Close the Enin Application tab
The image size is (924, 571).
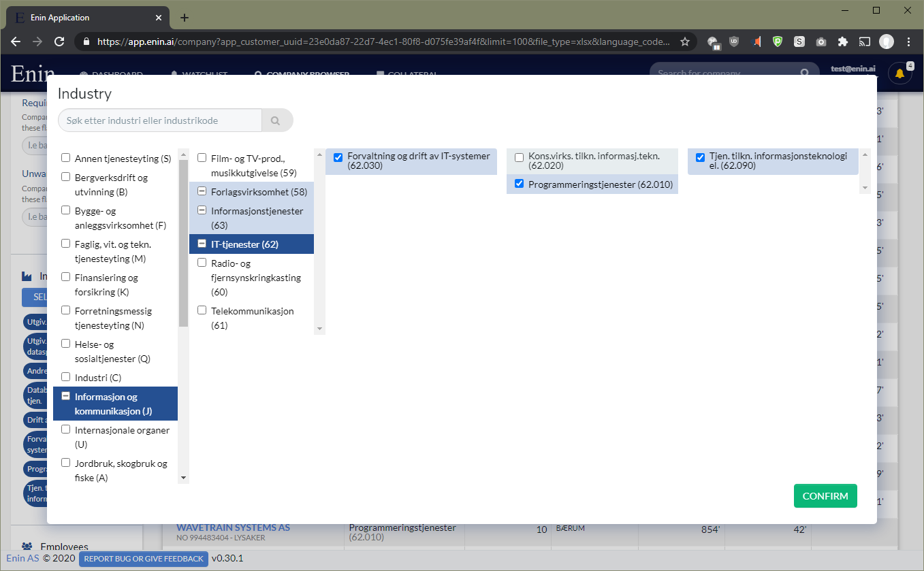pyautogui.click(x=159, y=18)
